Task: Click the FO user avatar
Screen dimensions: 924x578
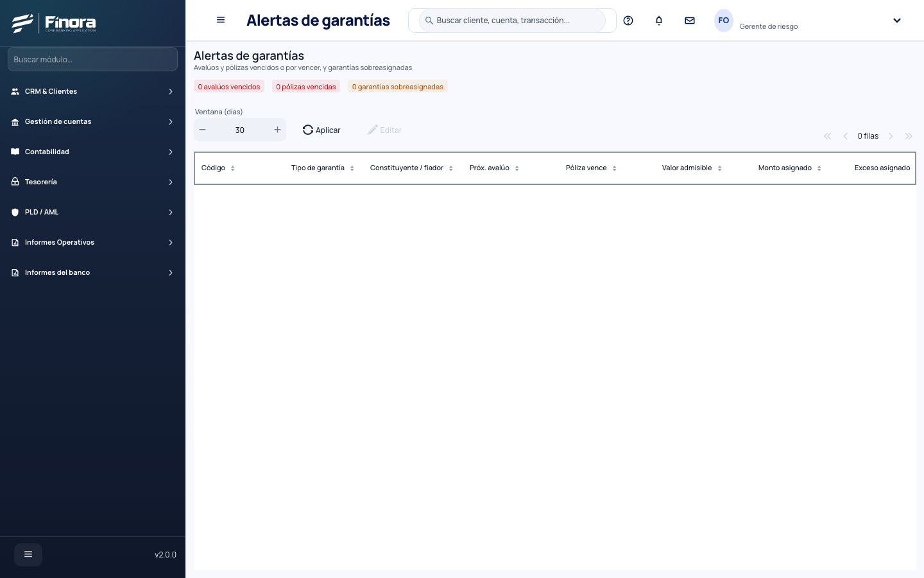Action: pos(724,21)
